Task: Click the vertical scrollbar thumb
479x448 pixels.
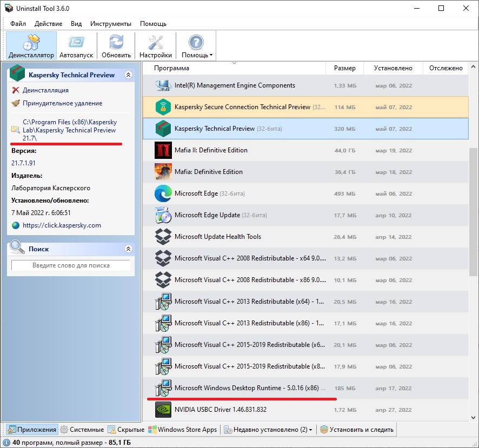Action: (x=473, y=212)
